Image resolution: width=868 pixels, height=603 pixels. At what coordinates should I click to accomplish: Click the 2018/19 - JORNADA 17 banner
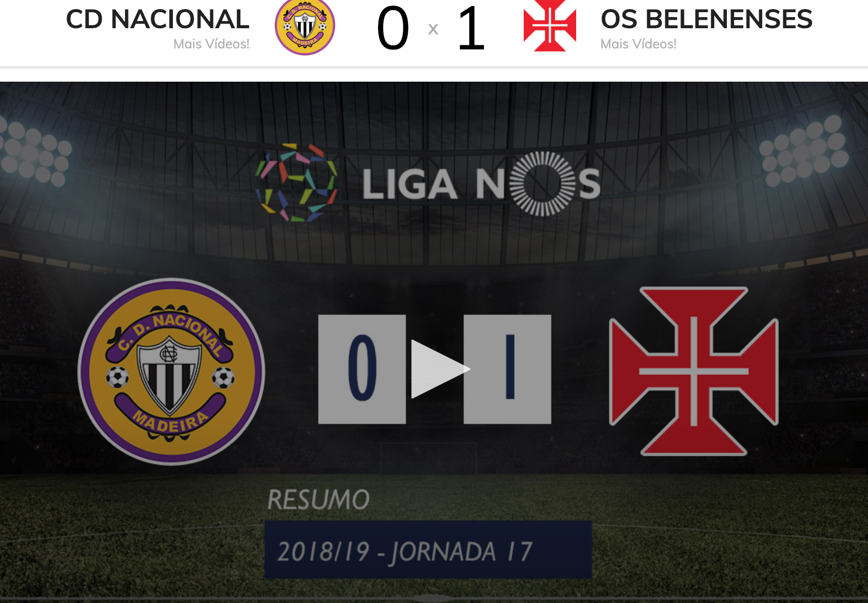point(428,550)
